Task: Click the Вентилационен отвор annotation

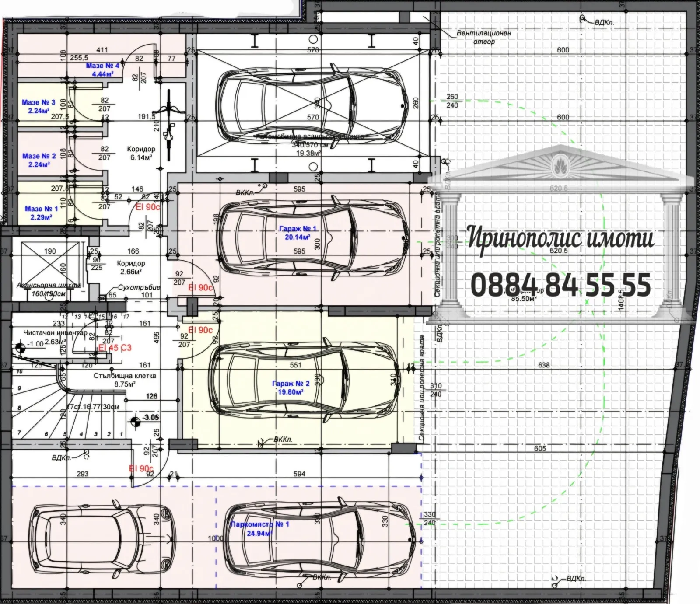Action: click(483, 37)
